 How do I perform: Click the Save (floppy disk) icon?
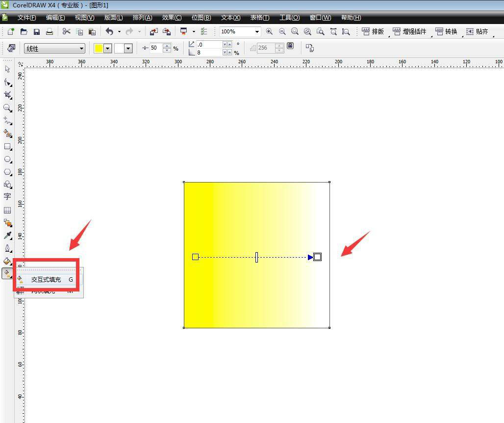tap(37, 31)
